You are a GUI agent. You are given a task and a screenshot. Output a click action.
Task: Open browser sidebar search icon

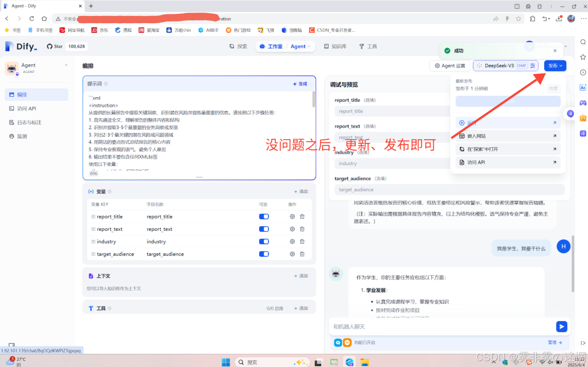(583, 42)
